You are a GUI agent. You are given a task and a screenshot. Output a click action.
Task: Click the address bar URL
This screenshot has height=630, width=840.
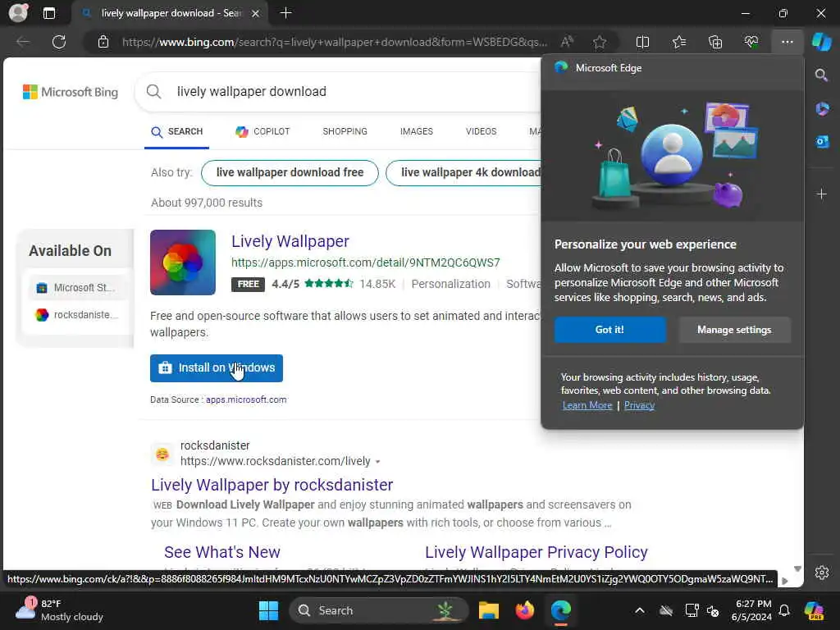(335, 42)
